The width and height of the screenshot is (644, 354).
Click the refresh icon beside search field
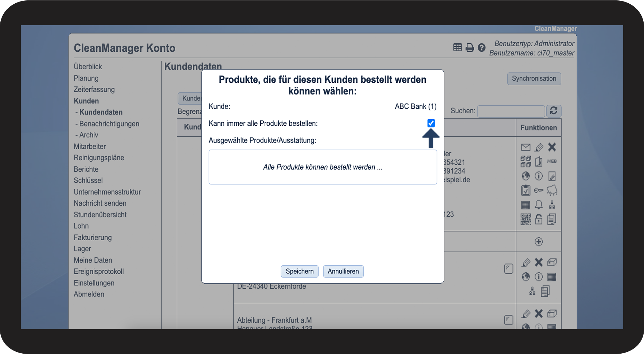click(x=554, y=111)
